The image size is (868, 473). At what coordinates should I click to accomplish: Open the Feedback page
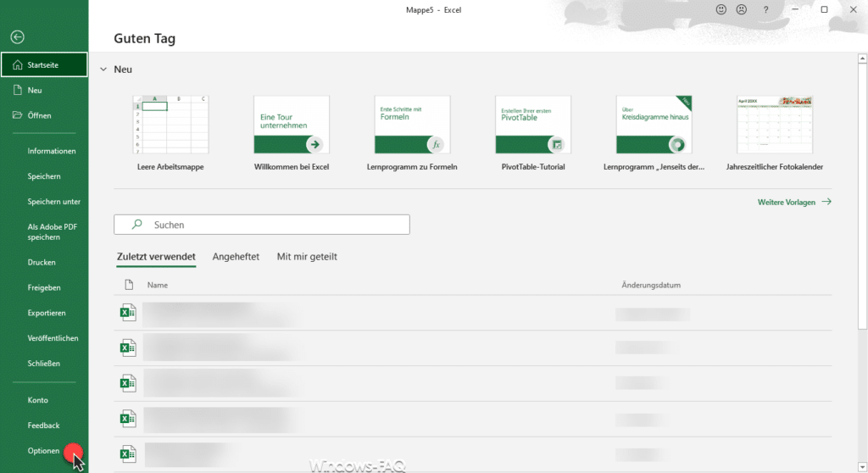pyautogui.click(x=44, y=426)
